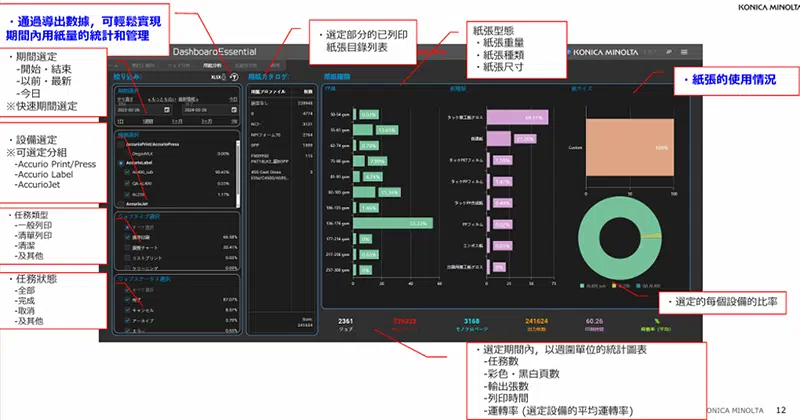The width and height of the screenshot is (800, 420).
Task: Click the 136-176 gsm bar in weight chart
Action: (x=393, y=223)
